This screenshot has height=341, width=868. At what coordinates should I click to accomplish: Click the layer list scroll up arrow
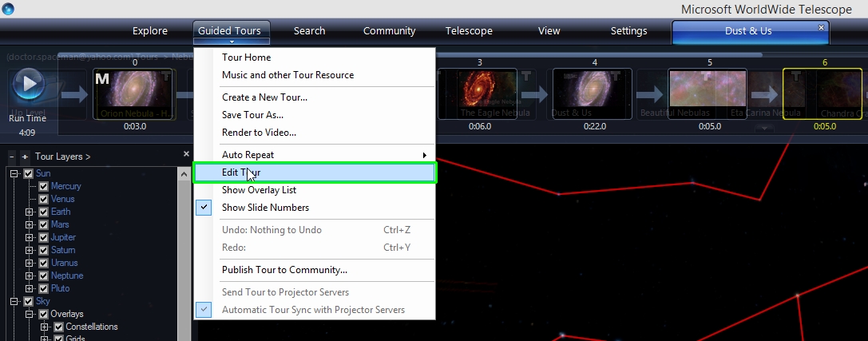point(184,174)
